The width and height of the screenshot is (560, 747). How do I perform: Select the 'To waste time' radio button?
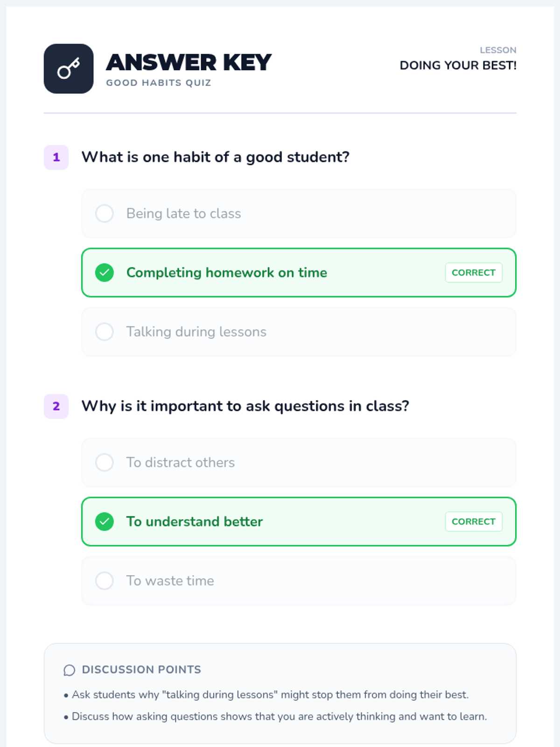(105, 581)
